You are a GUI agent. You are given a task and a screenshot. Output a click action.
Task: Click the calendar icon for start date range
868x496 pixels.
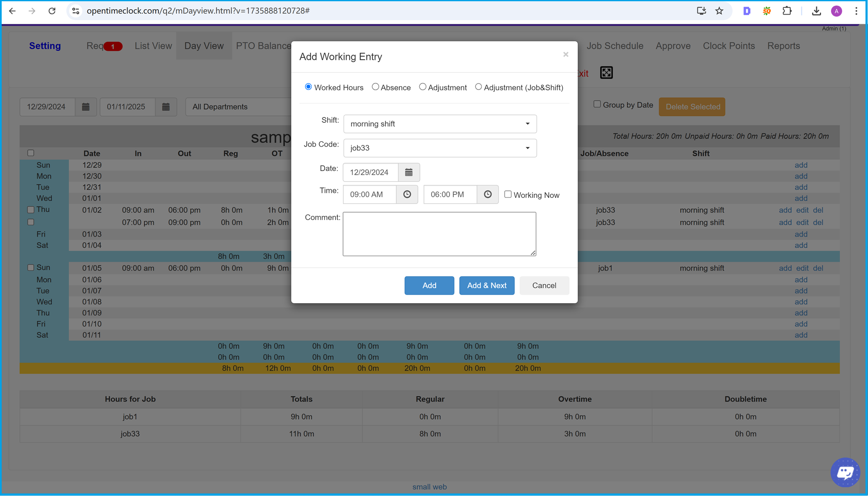click(86, 107)
